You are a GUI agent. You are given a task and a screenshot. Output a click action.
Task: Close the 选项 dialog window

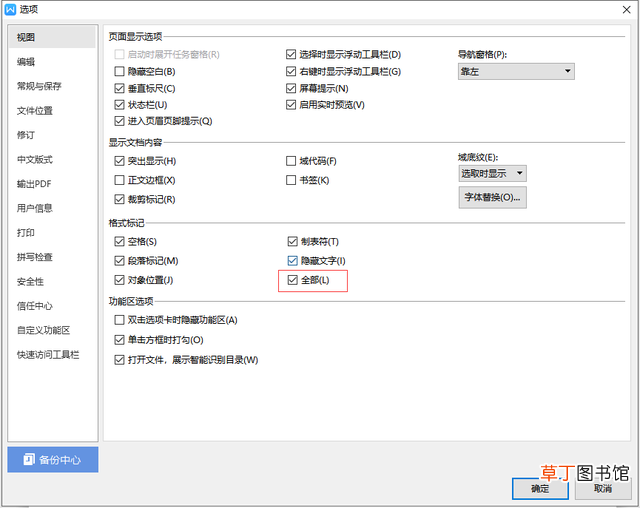[627, 9]
